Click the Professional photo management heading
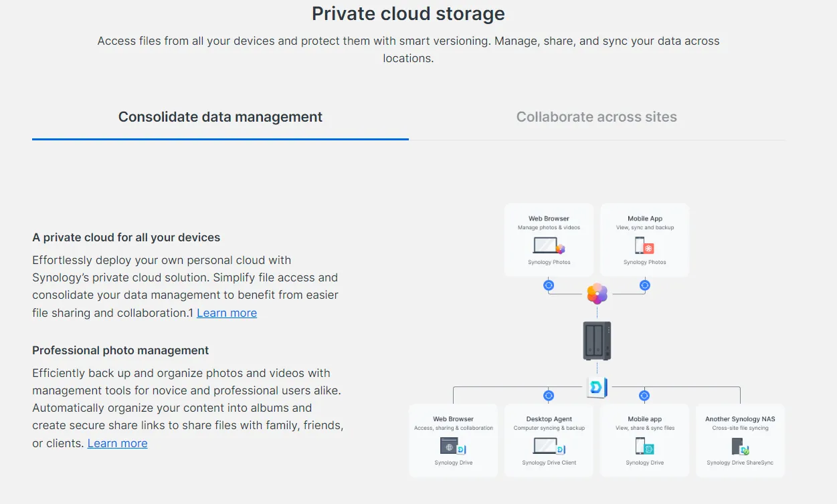The height and width of the screenshot is (504, 837). click(120, 350)
